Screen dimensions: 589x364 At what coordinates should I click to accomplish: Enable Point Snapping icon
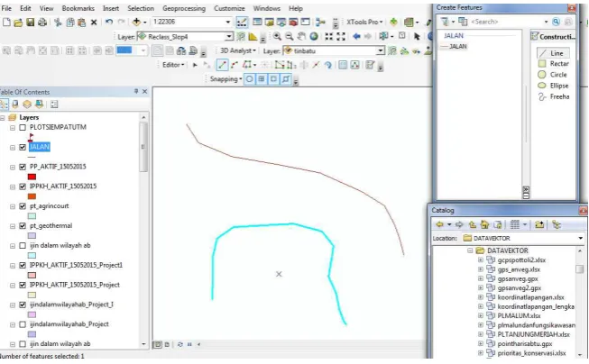250,79
